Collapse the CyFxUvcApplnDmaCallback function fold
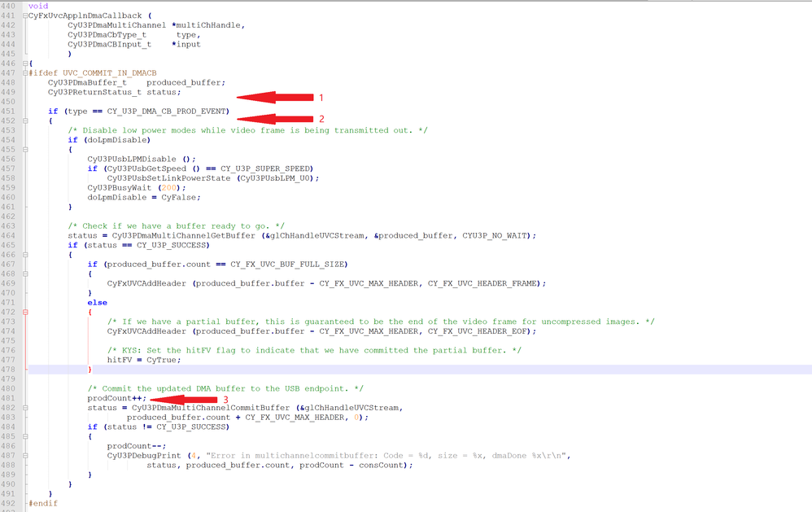This screenshot has height=512, width=812. 27,15
